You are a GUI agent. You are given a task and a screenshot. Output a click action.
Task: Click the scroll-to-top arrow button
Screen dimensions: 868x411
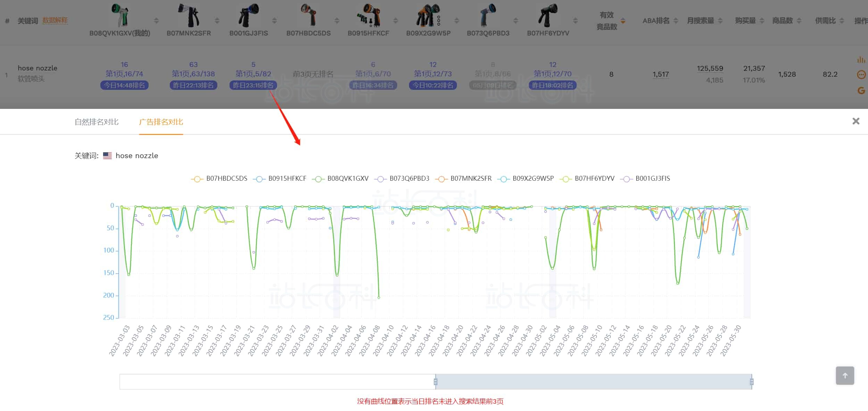coord(845,376)
